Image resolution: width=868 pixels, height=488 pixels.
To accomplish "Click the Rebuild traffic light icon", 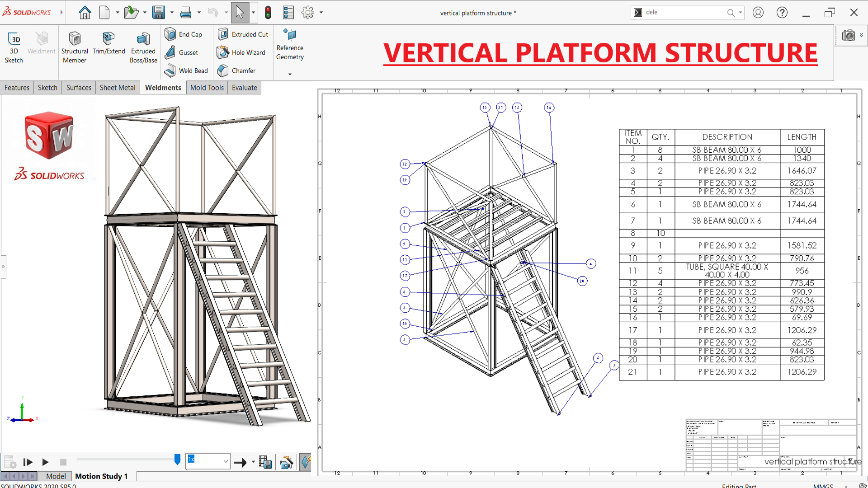I will (268, 12).
